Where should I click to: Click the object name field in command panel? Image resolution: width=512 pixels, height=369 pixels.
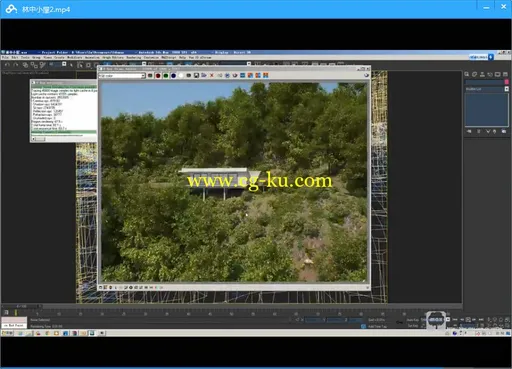click(484, 82)
